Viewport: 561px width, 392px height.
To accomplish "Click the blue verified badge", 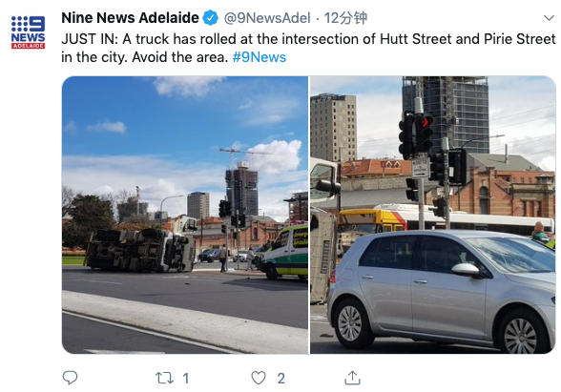I will click(210, 17).
